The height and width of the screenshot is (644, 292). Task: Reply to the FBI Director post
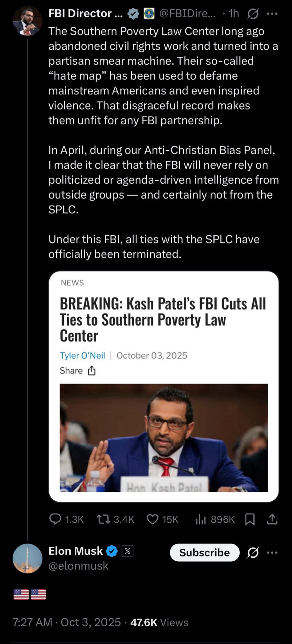[55, 519]
